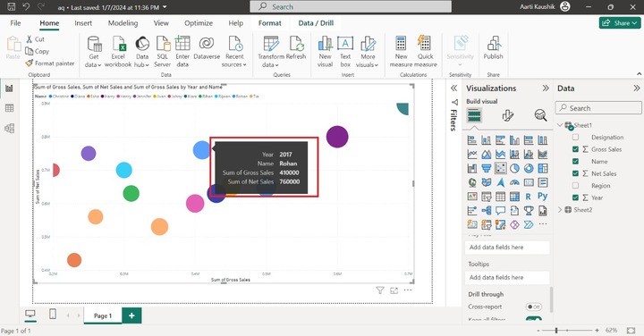Open the File menu

tap(15, 23)
